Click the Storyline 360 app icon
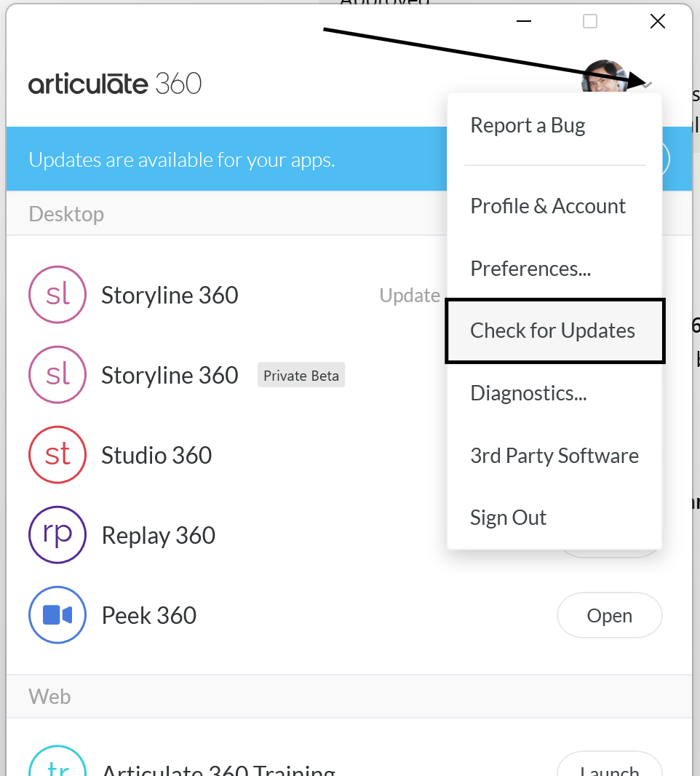Screen dimensions: 700x776 [57, 295]
